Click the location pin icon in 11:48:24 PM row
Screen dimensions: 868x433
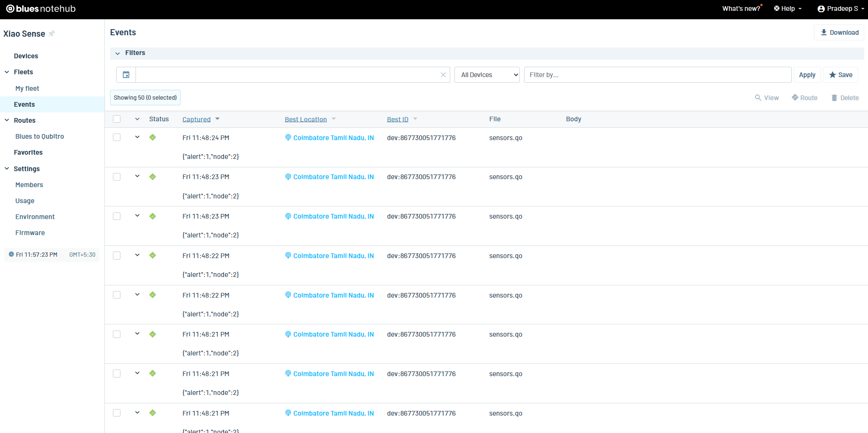(288, 137)
